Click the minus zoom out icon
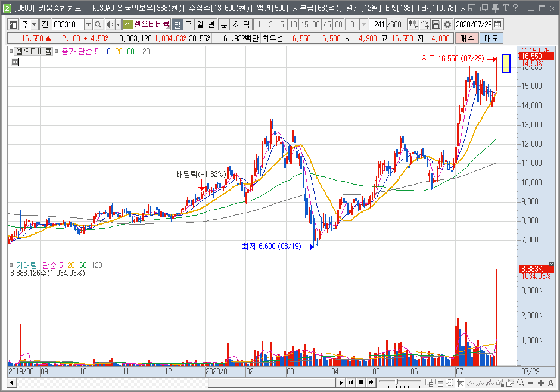This screenshot has height=392, width=560. point(530,383)
